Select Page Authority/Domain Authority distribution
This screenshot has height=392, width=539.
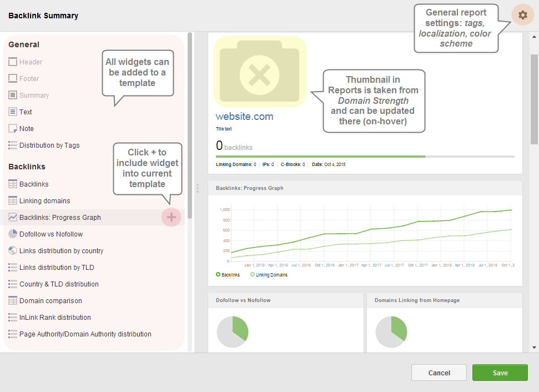coord(85,334)
